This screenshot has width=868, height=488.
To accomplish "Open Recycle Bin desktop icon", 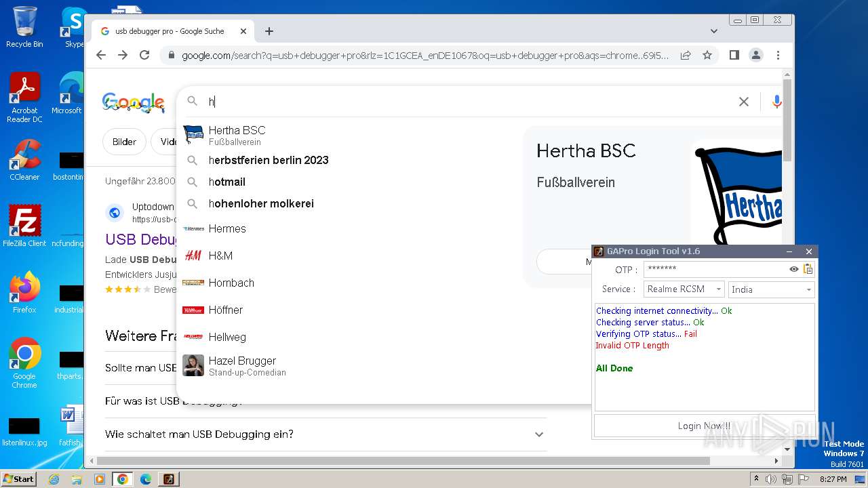I will tap(24, 27).
